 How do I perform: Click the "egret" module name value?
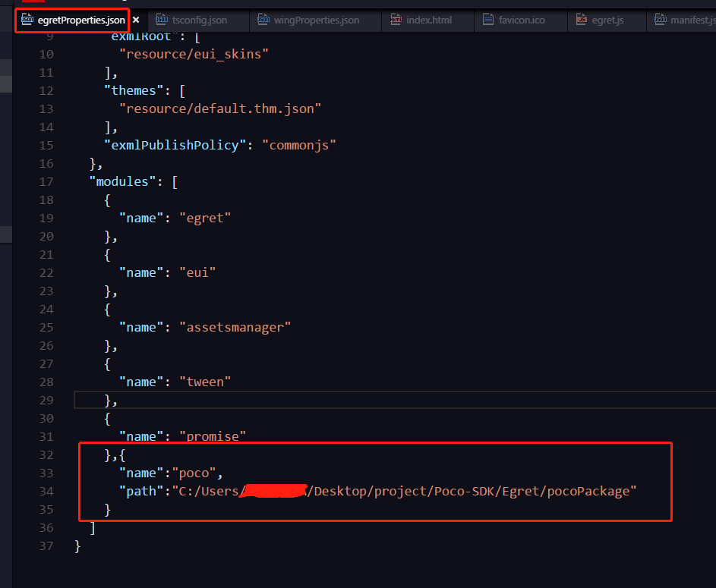[x=205, y=218]
